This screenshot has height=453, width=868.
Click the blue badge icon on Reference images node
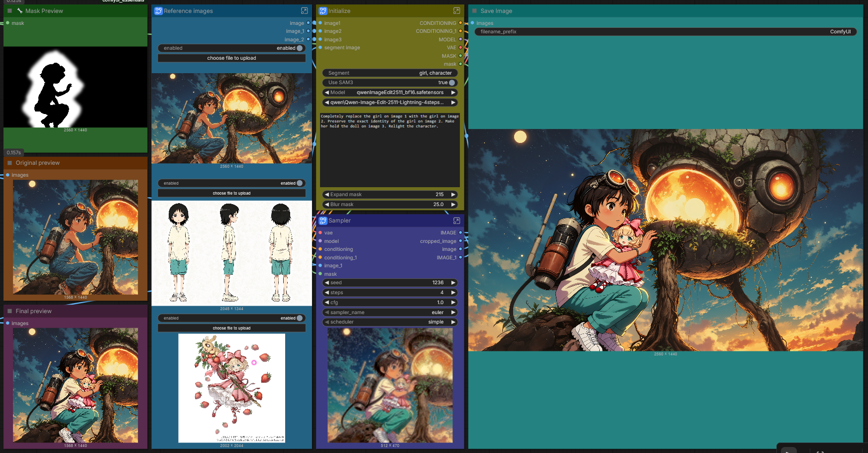[x=158, y=10]
